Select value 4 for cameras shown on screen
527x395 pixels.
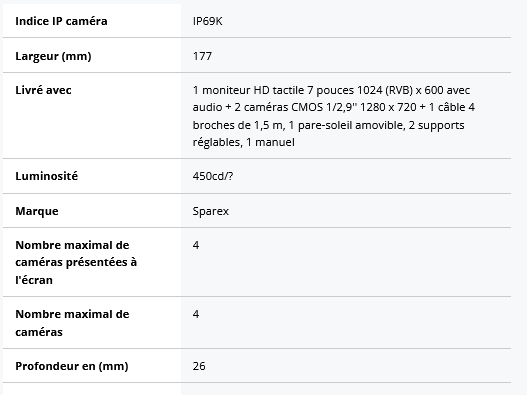(x=196, y=245)
